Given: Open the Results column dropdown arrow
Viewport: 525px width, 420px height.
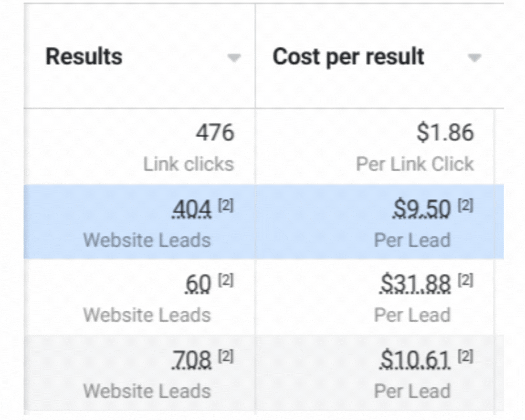Looking at the screenshot, I should pos(234,58).
